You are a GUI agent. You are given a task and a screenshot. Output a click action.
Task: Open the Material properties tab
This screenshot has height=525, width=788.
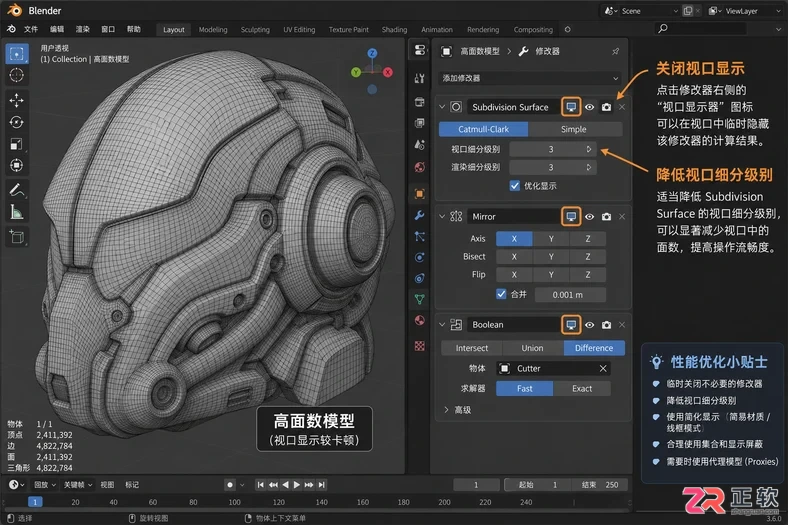pyautogui.click(x=420, y=321)
